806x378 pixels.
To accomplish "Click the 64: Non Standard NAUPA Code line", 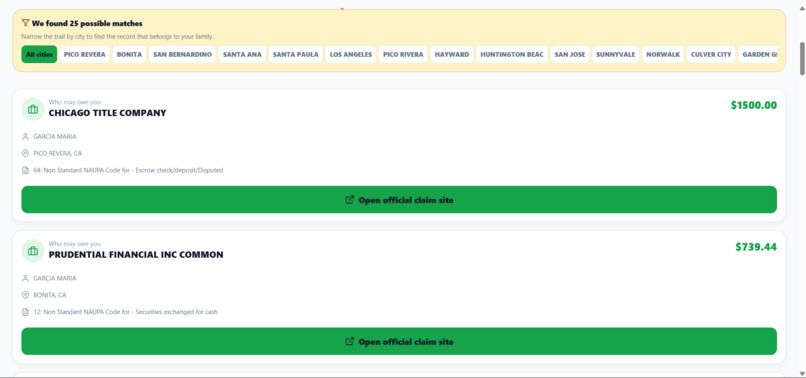I will 129,170.
